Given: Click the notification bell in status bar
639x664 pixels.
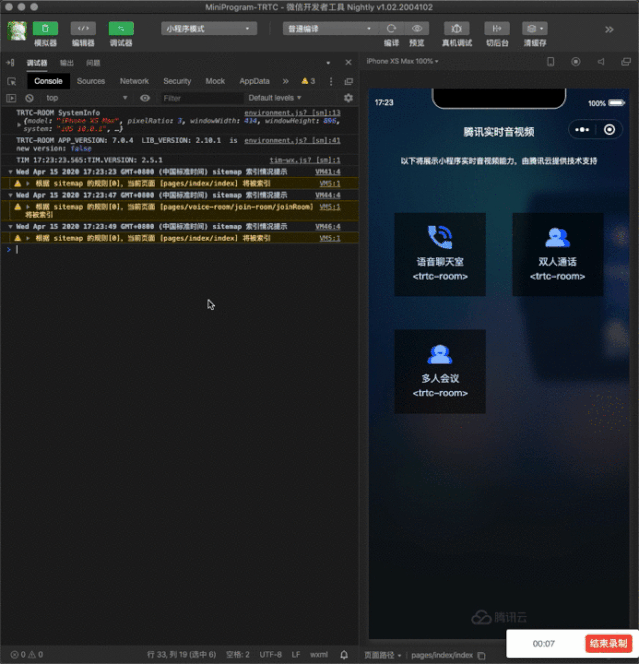Looking at the screenshot, I should tap(344, 655).
